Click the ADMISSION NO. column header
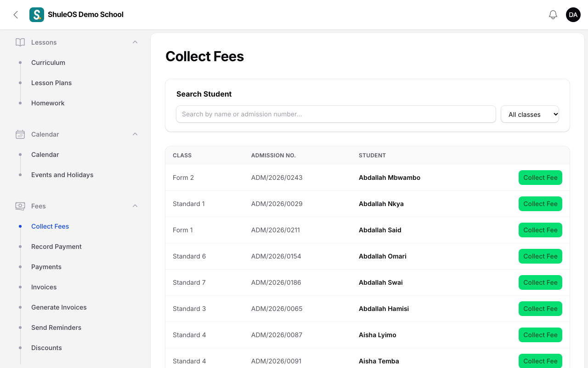 point(273,155)
